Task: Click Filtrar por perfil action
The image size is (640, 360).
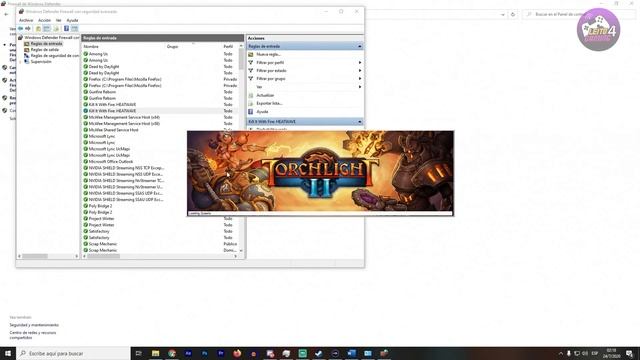Action: [270, 62]
